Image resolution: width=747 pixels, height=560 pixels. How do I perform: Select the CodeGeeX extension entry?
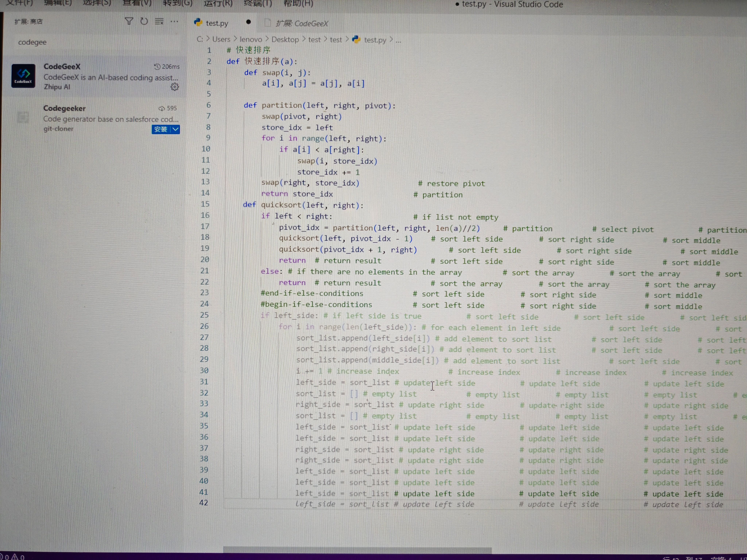coord(101,77)
